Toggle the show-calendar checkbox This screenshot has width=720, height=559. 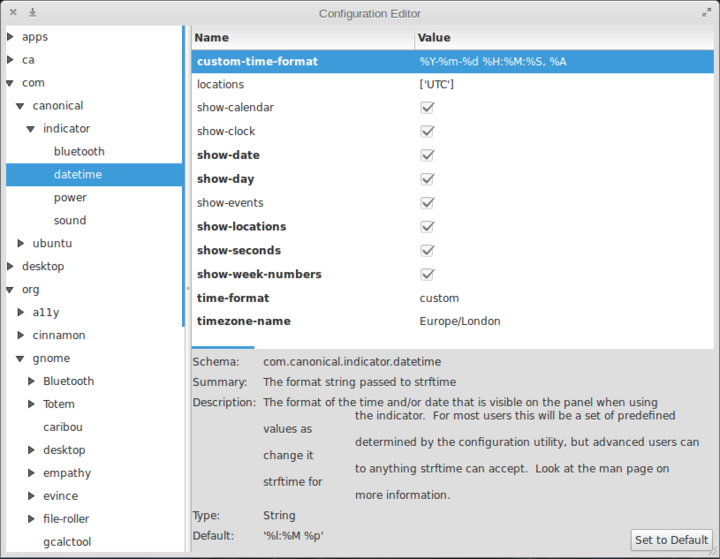(x=427, y=107)
